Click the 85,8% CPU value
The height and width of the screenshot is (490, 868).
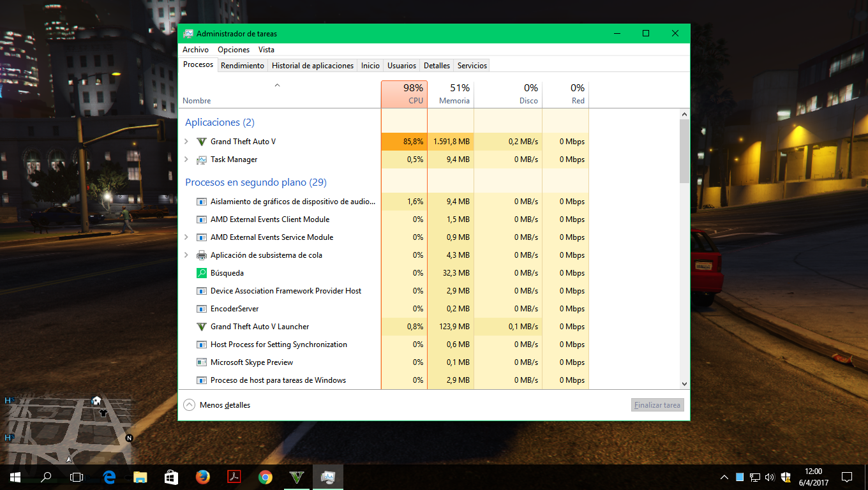(414, 142)
